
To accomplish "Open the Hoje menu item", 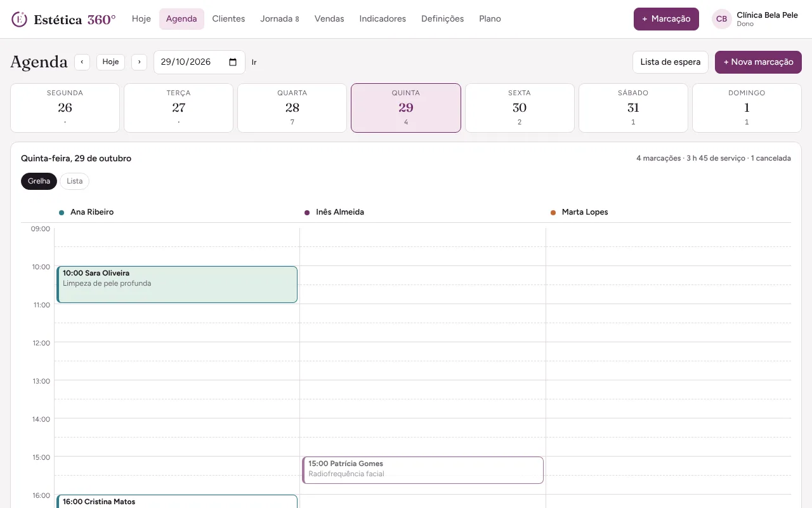I will [x=141, y=19].
